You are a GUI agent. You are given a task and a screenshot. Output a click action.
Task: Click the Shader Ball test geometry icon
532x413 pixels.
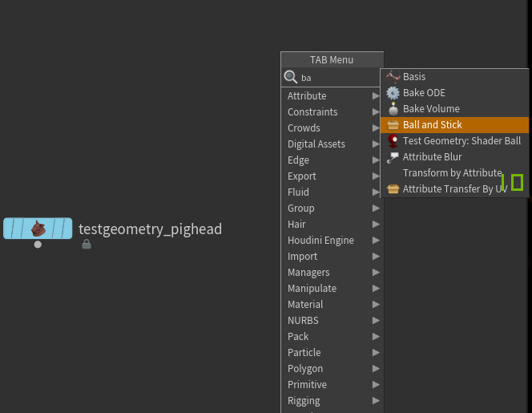point(393,141)
